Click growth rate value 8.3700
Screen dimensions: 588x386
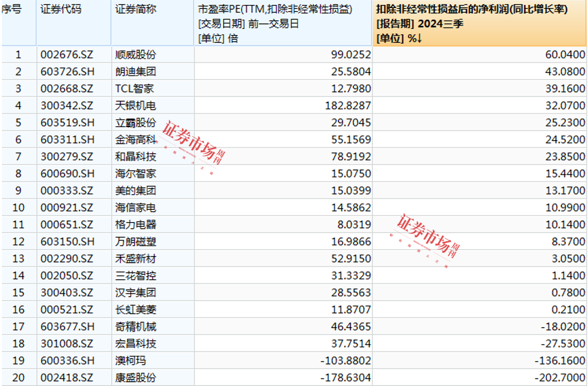click(568, 242)
